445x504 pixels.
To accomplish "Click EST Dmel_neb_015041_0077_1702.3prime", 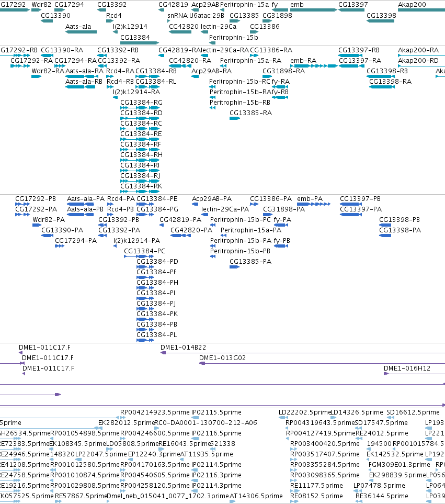I will (168, 496).
